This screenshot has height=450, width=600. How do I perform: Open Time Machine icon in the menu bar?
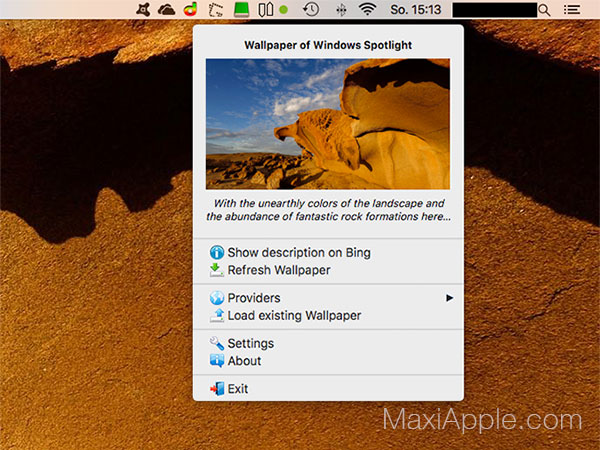click(311, 9)
